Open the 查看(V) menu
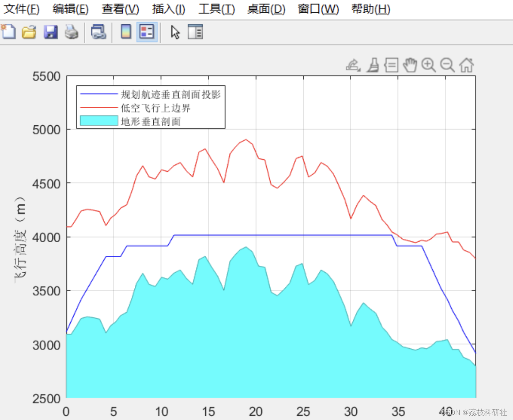This screenshot has height=420, width=513. (120, 9)
